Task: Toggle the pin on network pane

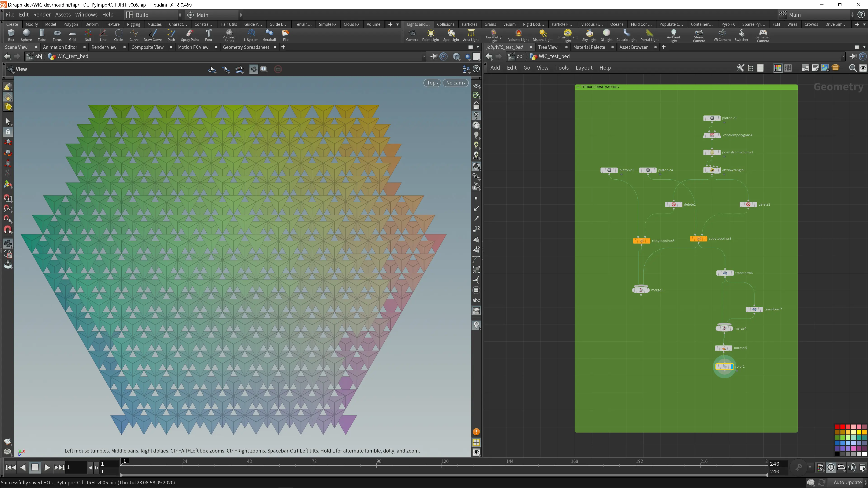Action: coord(853,56)
